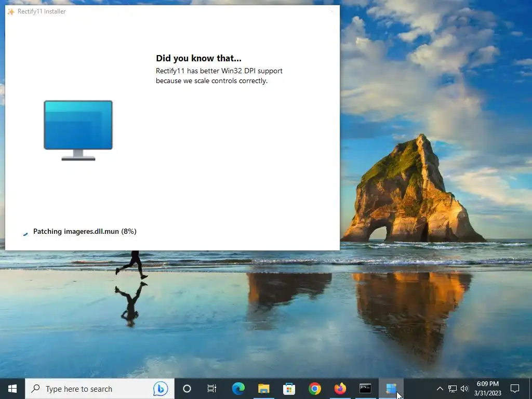This screenshot has width=532, height=399.
Task: Launch Google Chrome from the taskbar
Action: click(314, 389)
